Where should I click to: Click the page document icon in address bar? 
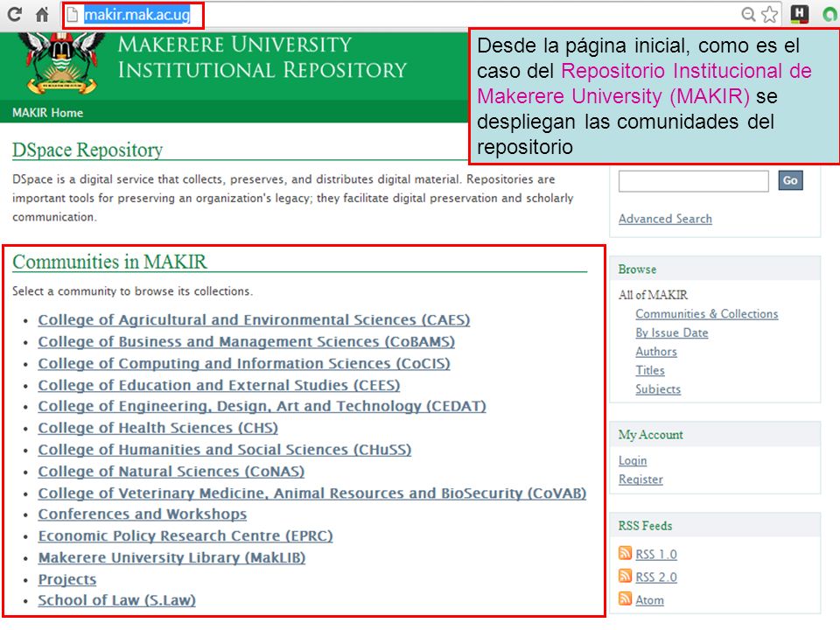(x=73, y=15)
